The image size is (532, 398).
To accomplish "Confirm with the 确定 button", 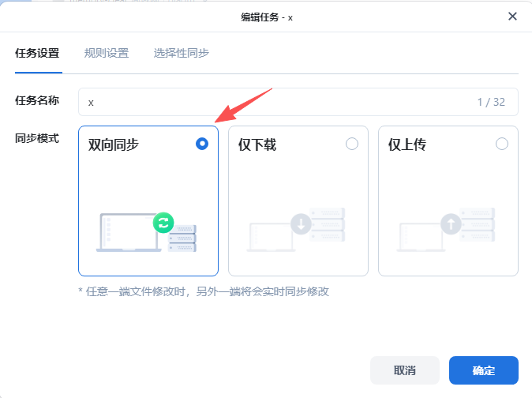I will click(x=484, y=370).
